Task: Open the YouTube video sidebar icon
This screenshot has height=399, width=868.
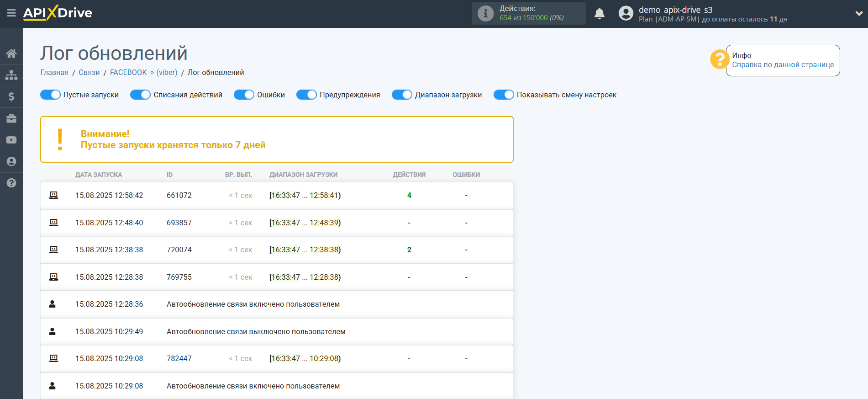Action: click(x=11, y=140)
